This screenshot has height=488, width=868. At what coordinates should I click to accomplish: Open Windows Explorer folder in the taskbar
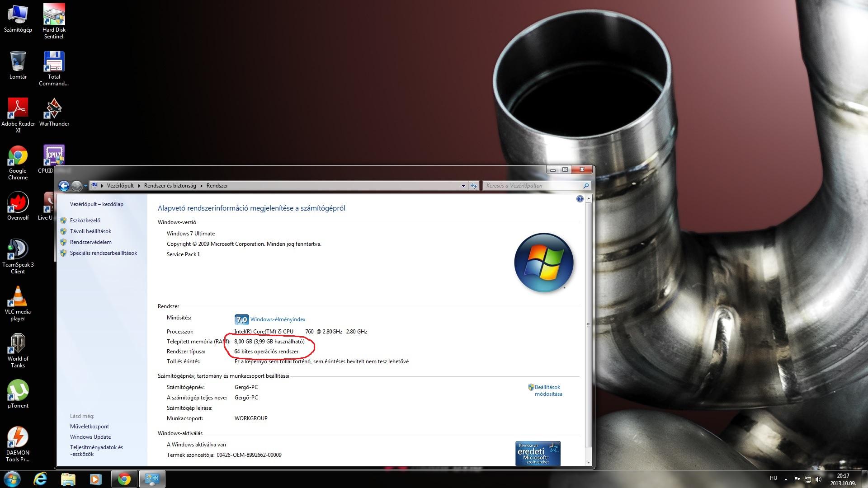coord(68,479)
